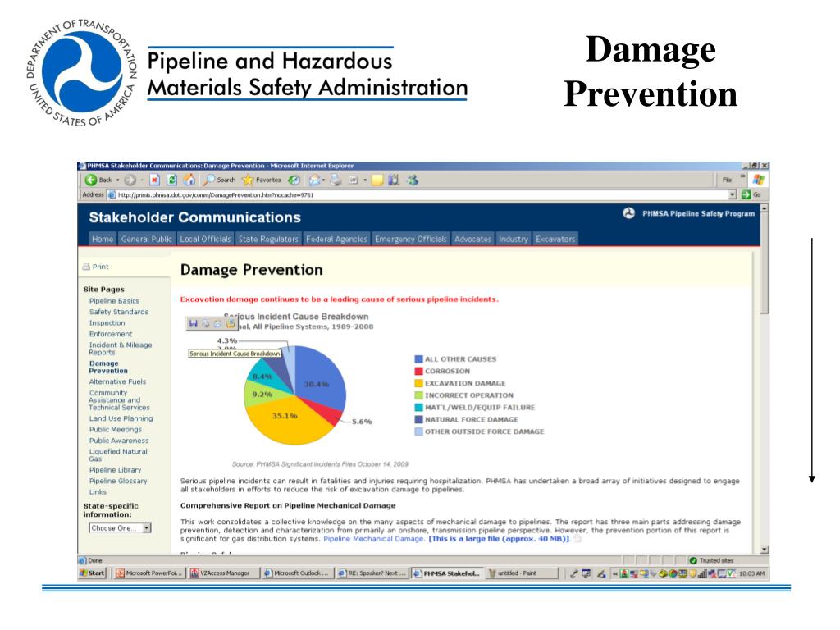Open the File menu
The image size is (840, 630).
click(727, 180)
